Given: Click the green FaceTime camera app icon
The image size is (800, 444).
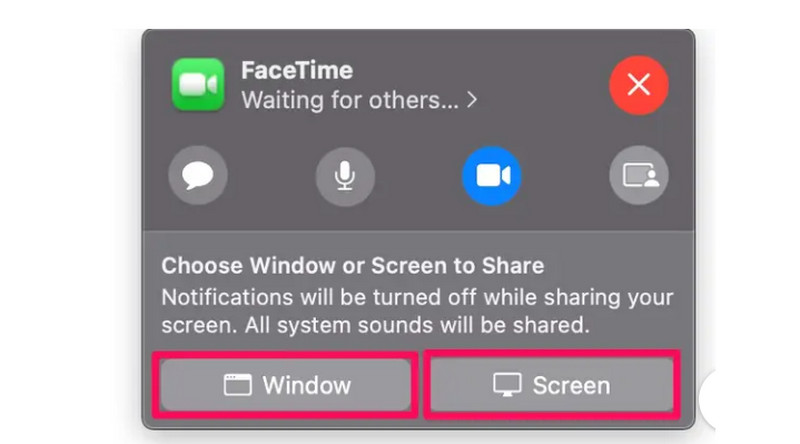Looking at the screenshot, I should coord(198,85).
